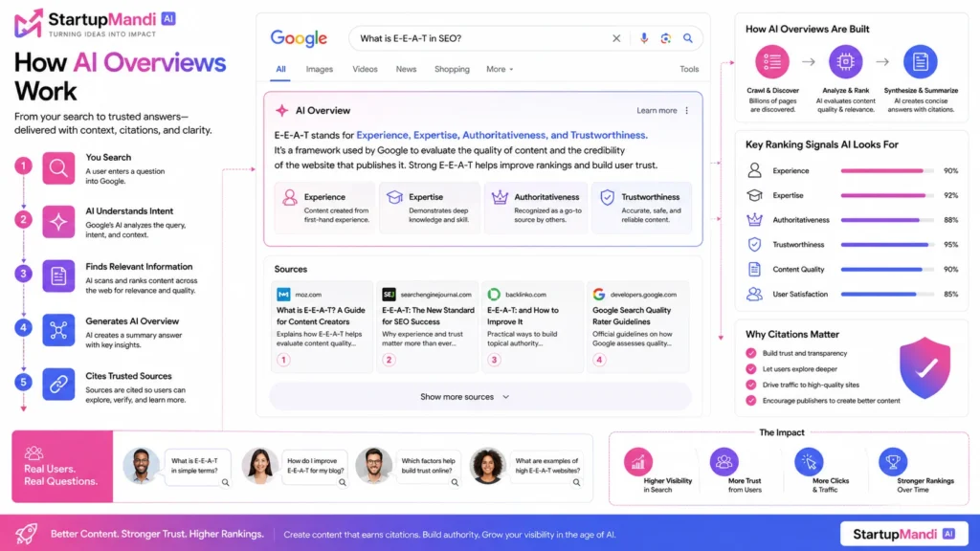Image resolution: width=980 pixels, height=551 pixels.
Task: Switch to the Videos tab
Action: coord(365,69)
